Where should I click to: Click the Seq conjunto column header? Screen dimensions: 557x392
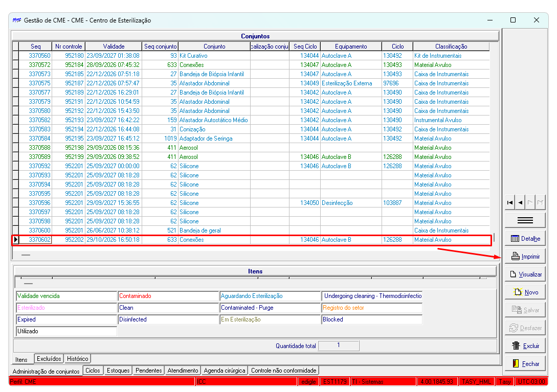(x=160, y=47)
